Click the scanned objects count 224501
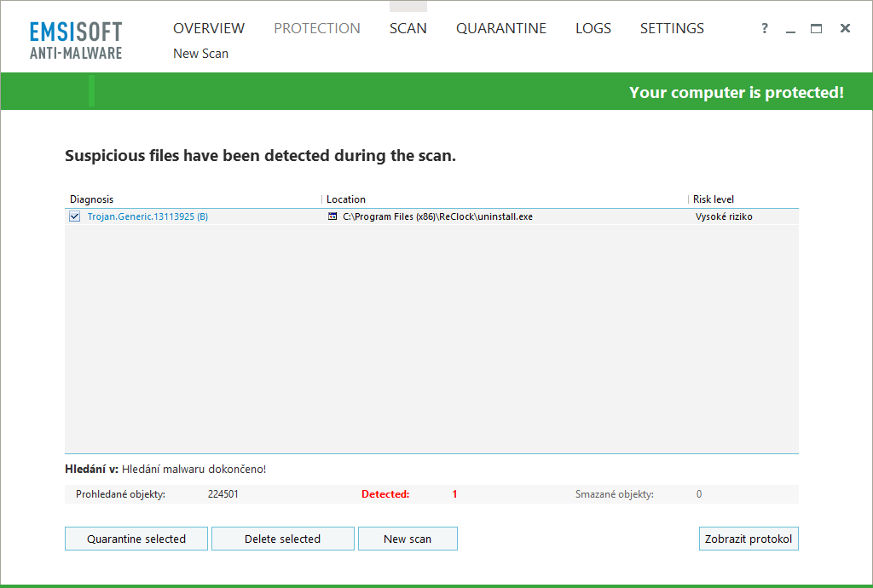This screenshot has height=588, width=873. tap(223, 494)
